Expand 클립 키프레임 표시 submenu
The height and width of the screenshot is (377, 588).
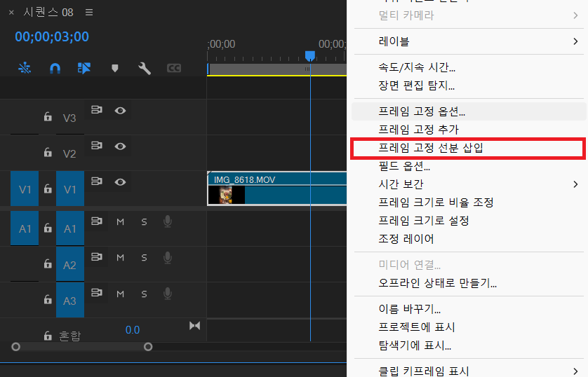click(x=469, y=371)
